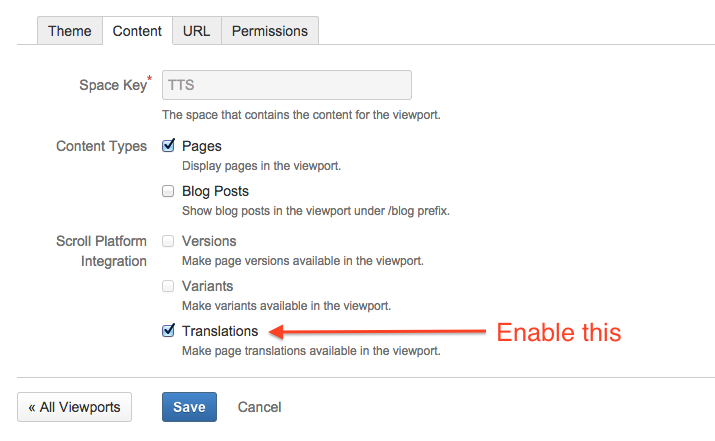This screenshot has height=441, width=715.
Task: Click the 'Enable this' annotation text
Action: 559,332
